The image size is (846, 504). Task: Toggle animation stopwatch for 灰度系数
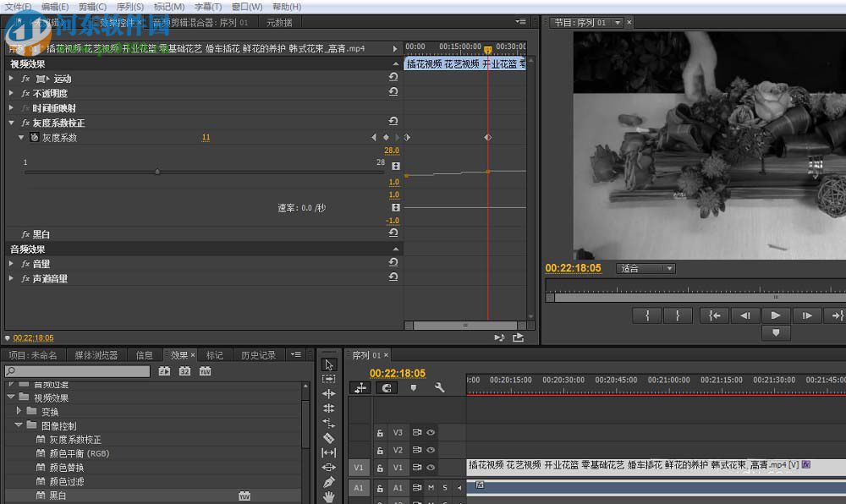click(34, 137)
